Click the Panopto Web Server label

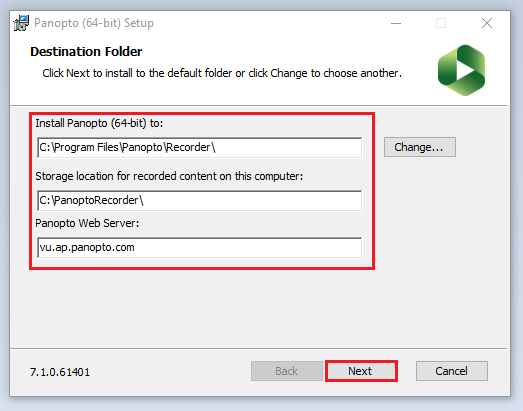click(87, 223)
